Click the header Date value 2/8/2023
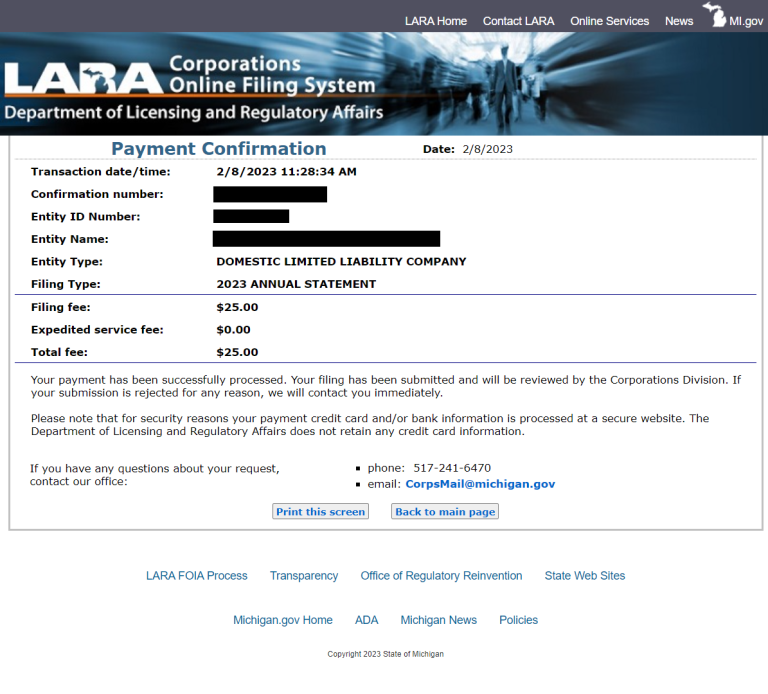Image resolution: width=768 pixels, height=694 pixels. [x=487, y=149]
